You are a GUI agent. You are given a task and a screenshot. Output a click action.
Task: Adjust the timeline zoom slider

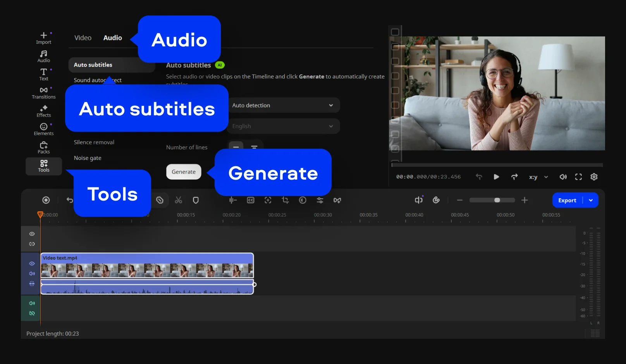coord(492,200)
